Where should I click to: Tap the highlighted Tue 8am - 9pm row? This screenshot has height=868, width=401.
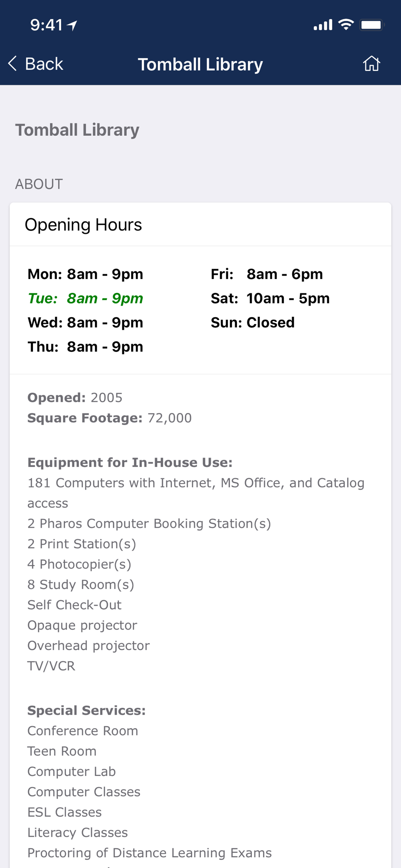(85, 299)
